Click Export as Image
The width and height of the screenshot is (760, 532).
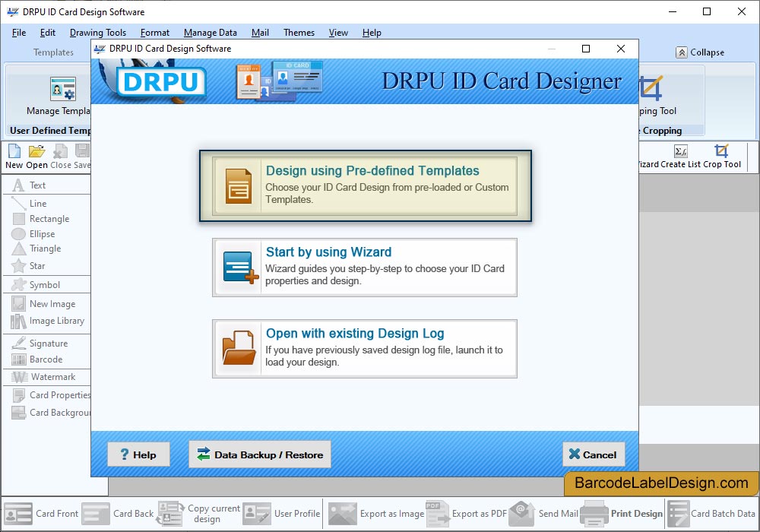(375, 514)
